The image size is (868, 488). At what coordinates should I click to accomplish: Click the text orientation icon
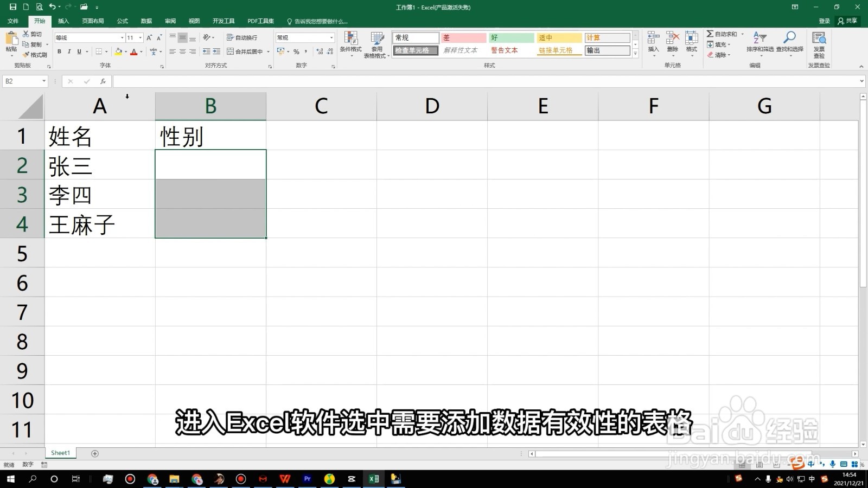207,37
